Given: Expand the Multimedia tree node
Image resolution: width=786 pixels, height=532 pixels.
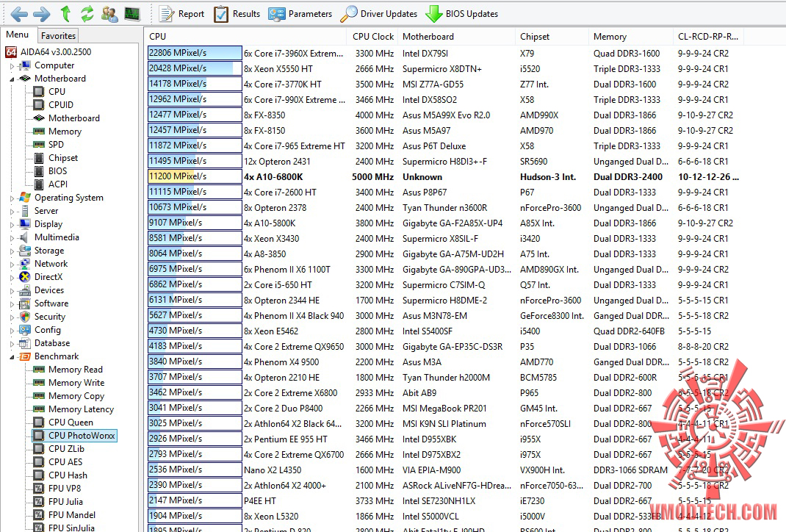Looking at the screenshot, I should click(12, 237).
